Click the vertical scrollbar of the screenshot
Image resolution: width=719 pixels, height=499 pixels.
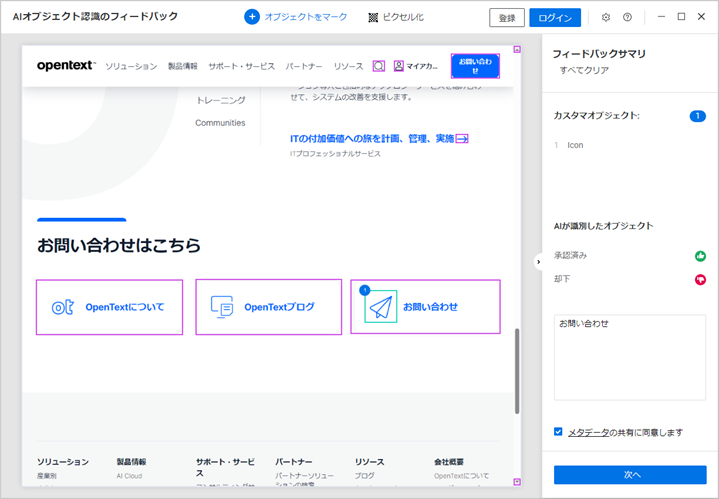click(517, 370)
